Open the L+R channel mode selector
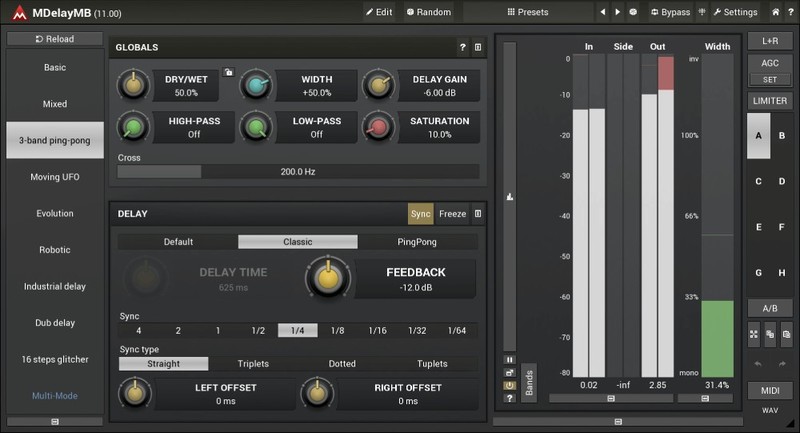Image resolution: width=800 pixels, height=433 pixels. pyautogui.click(x=771, y=40)
